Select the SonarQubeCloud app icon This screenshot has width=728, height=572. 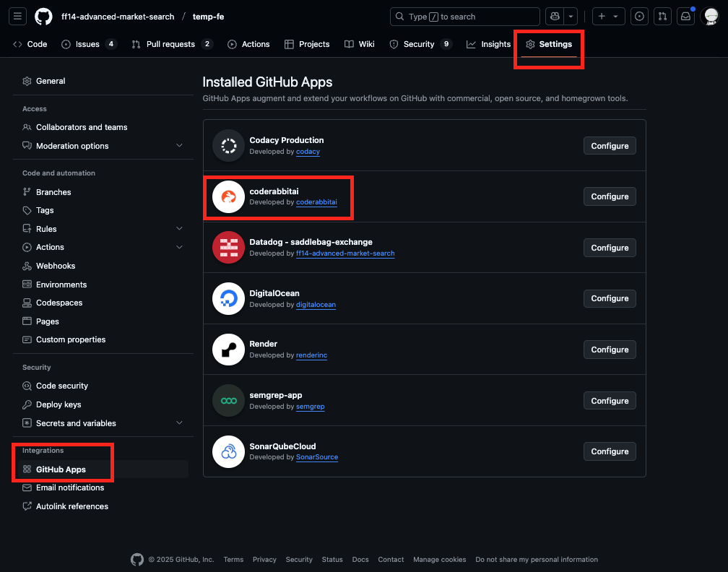(228, 451)
